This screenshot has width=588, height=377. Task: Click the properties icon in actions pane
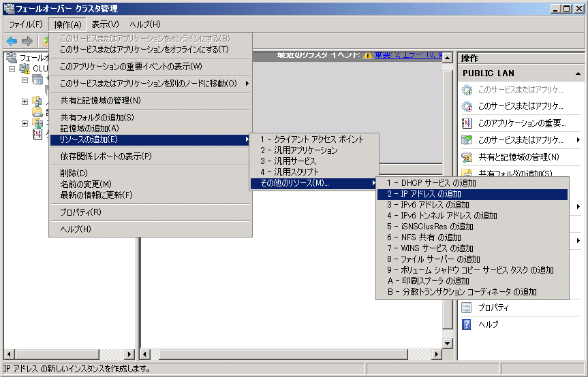pos(467,308)
